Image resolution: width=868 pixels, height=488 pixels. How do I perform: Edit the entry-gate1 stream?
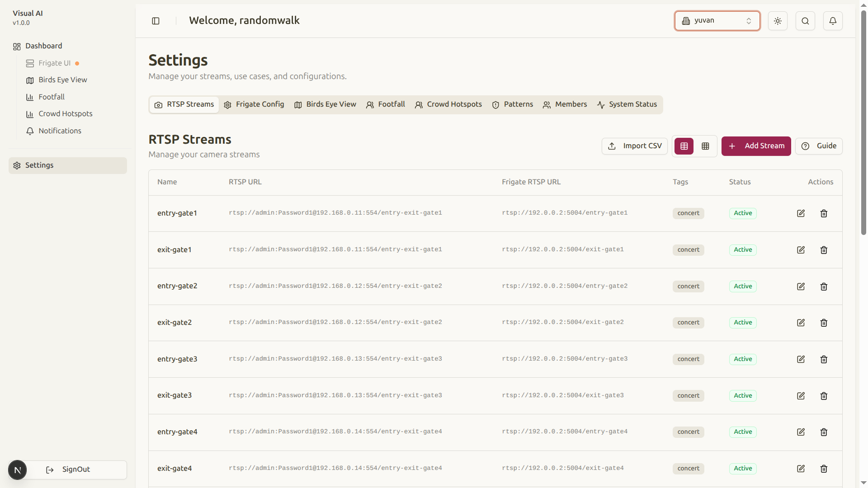801,213
